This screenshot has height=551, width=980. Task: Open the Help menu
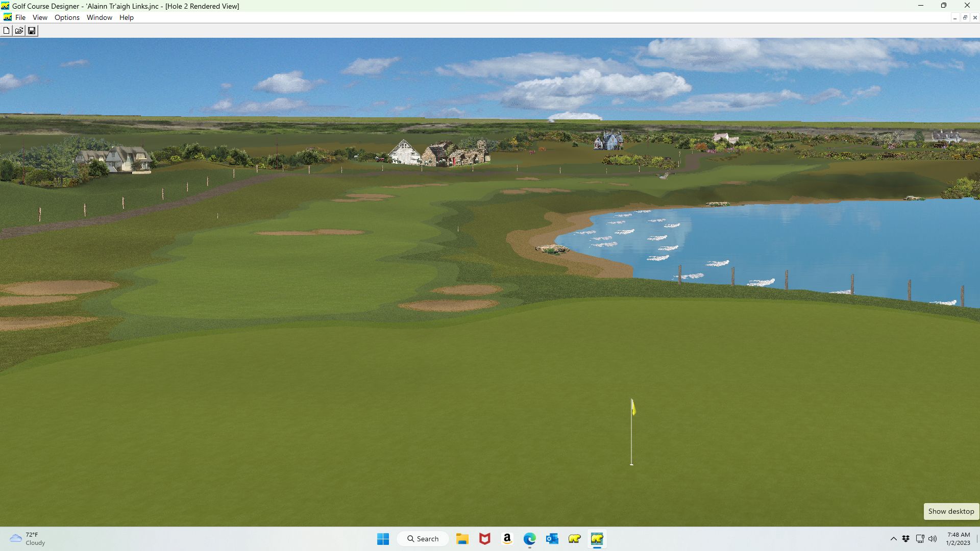click(x=126, y=17)
